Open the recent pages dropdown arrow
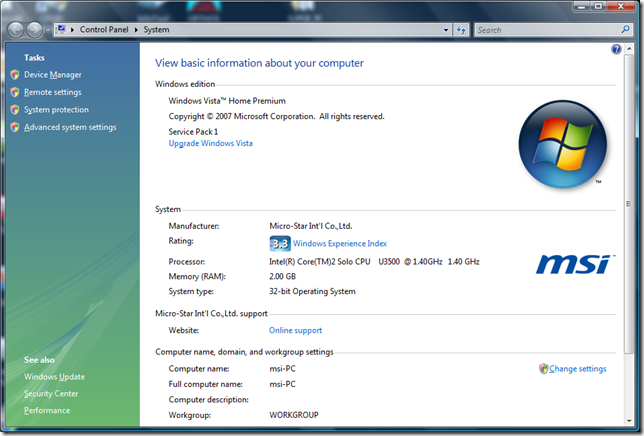This screenshot has width=644, height=436. click(50, 30)
